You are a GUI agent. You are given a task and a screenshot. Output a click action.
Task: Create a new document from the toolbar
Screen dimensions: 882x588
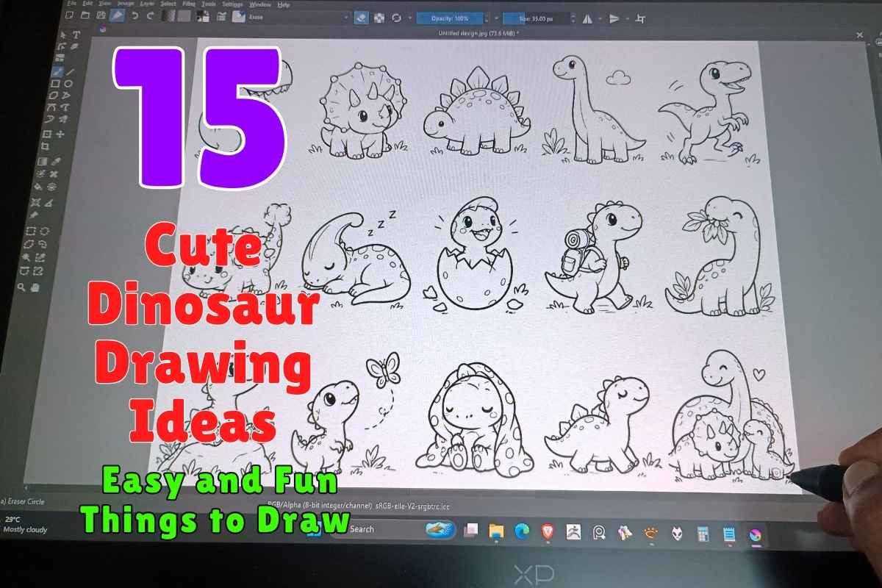pyautogui.click(x=70, y=15)
